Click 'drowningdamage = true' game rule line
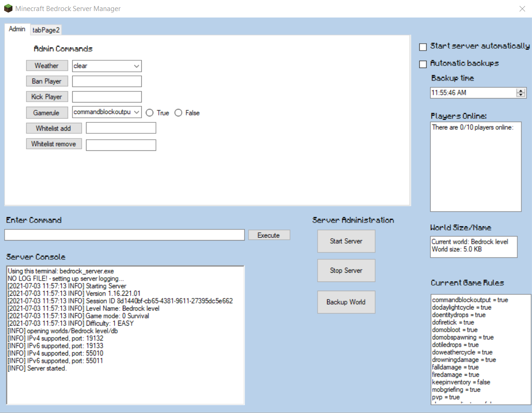The image size is (532, 413). point(464,360)
